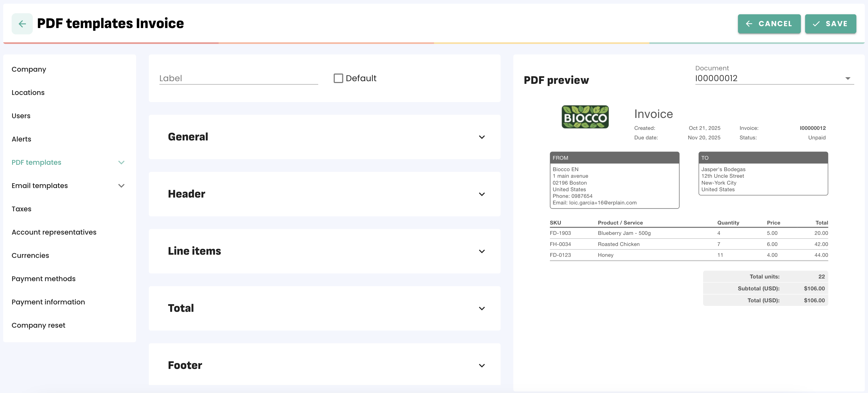This screenshot has height=393, width=868.
Task: Expand the PDF templates sidebar chevron
Action: (121, 162)
